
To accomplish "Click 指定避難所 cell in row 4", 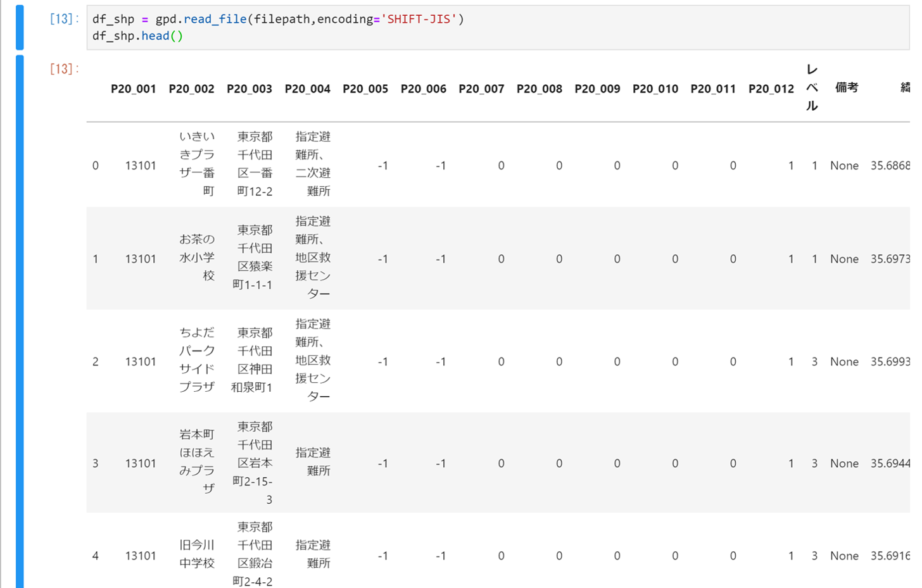I will tap(313, 554).
